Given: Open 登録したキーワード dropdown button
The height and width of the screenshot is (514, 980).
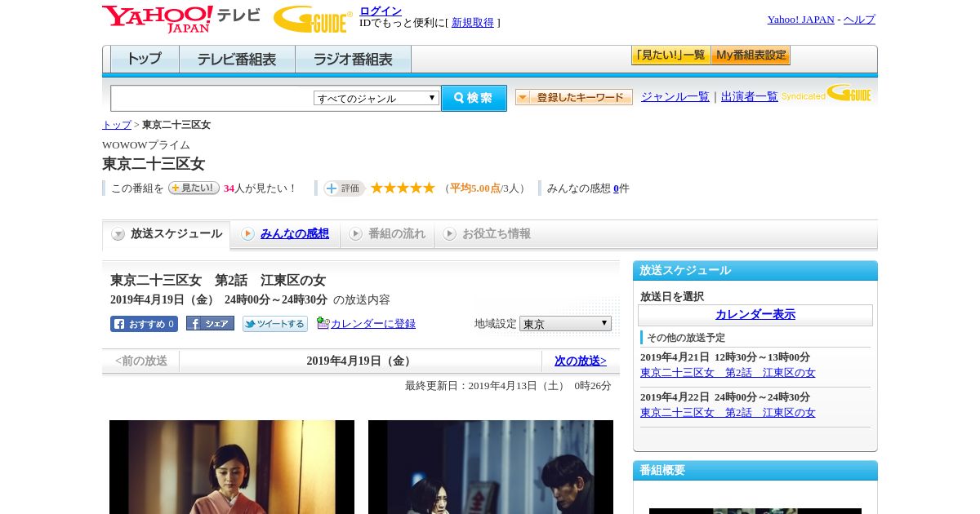Looking at the screenshot, I should pos(574,97).
